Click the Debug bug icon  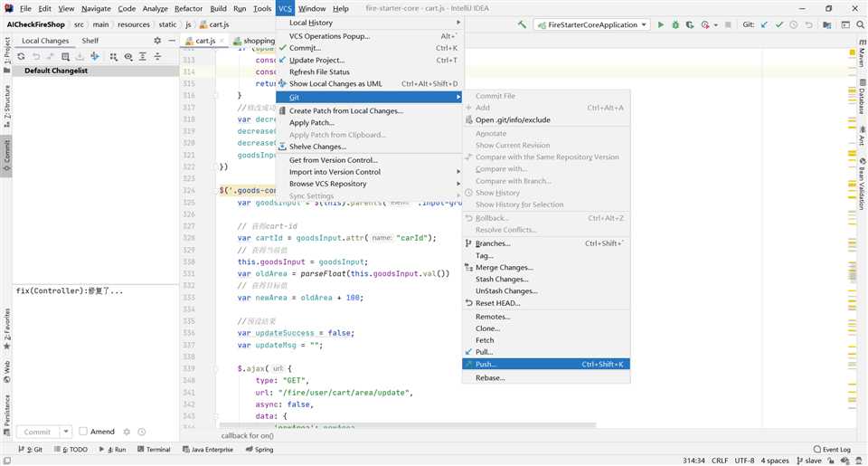click(675, 24)
